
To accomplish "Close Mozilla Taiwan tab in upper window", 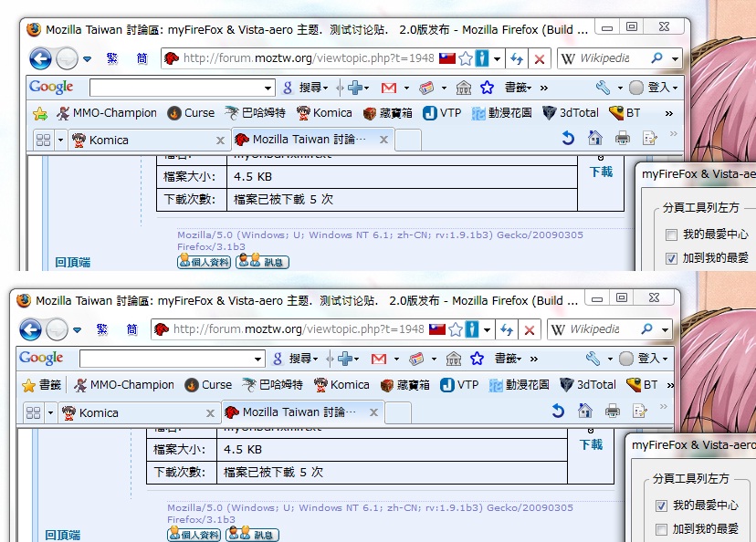I will [x=383, y=140].
